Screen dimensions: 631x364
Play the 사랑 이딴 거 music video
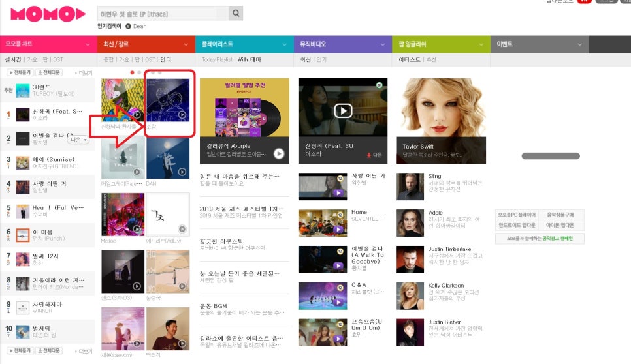pos(338,193)
